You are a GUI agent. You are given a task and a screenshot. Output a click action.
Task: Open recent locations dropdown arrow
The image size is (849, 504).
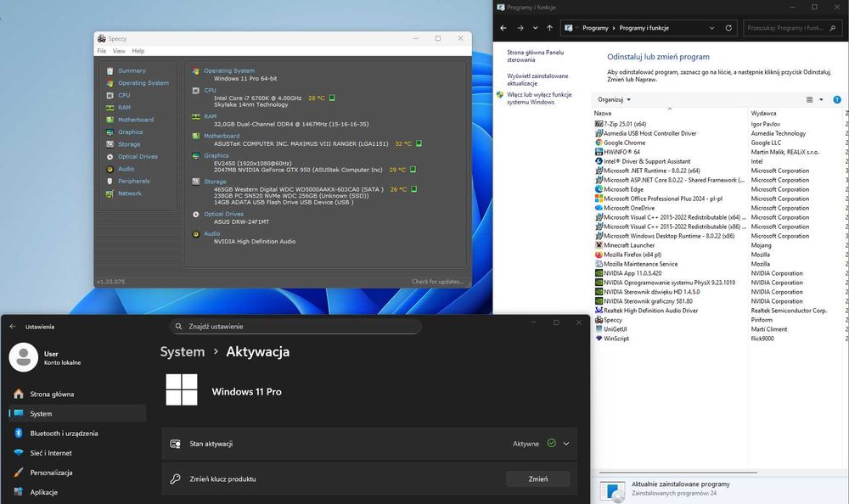(x=535, y=28)
